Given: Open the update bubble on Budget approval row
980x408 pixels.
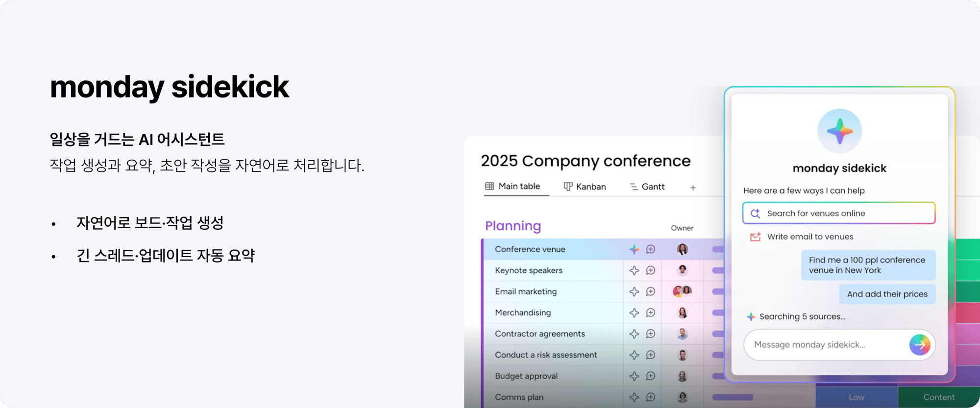Looking at the screenshot, I should [x=651, y=376].
